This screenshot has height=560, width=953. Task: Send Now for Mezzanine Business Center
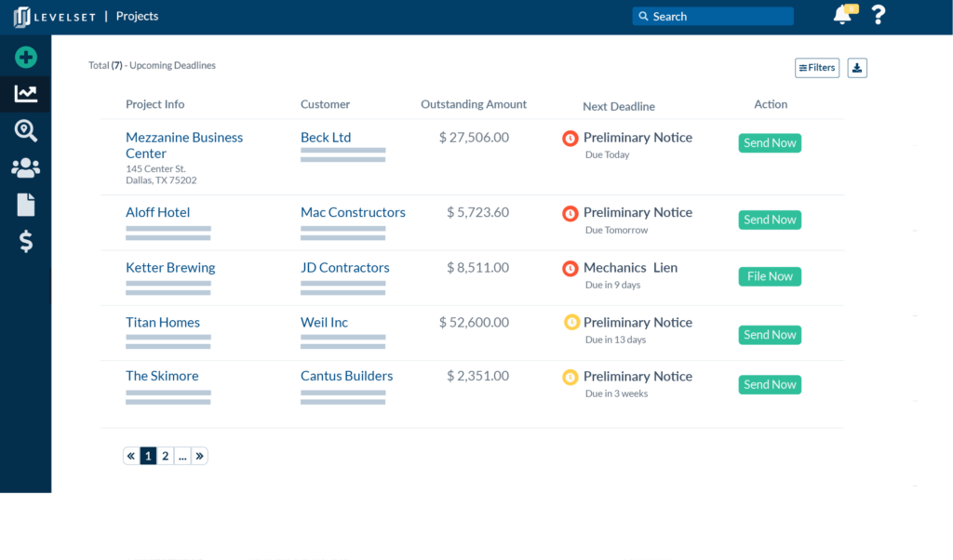point(770,143)
